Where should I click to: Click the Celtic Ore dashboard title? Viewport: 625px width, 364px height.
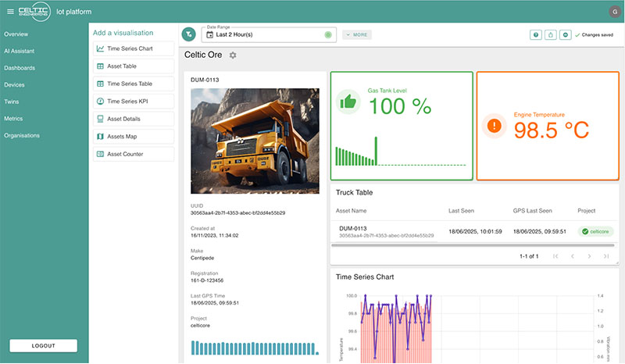coord(203,55)
